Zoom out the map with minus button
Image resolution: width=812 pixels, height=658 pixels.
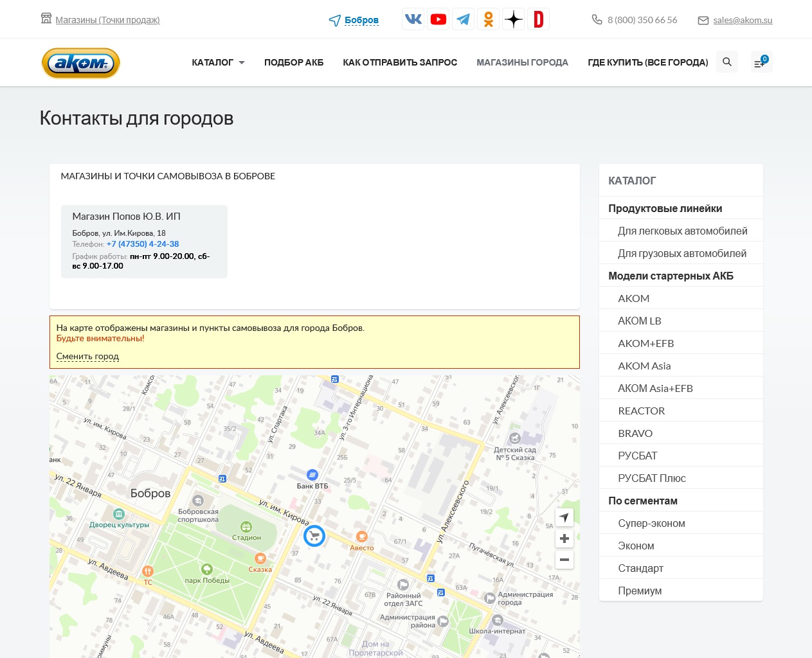(564, 560)
